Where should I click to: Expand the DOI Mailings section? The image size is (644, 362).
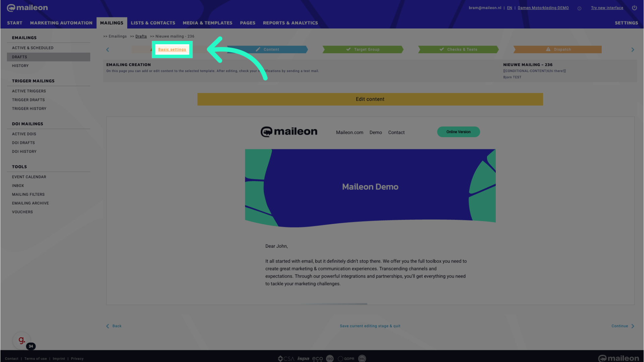[x=28, y=124]
